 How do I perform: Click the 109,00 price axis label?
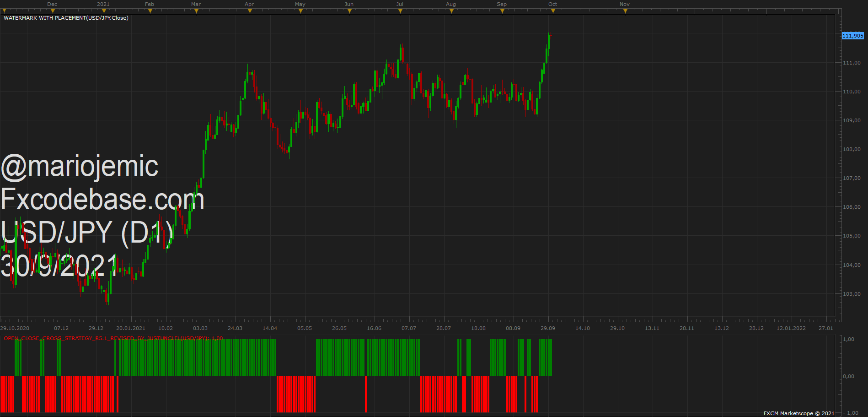[x=852, y=120]
